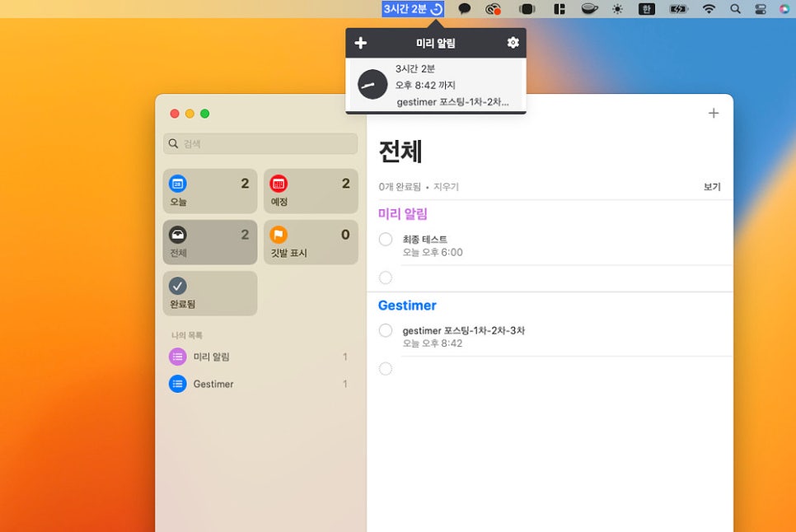Image resolution: width=796 pixels, height=532 pixels.
Task: Maximize Reminders with green button
Action: 205,114
